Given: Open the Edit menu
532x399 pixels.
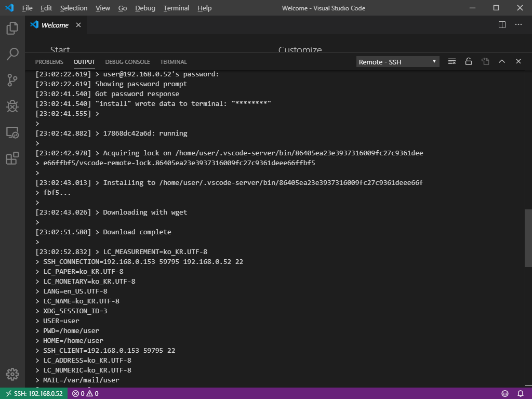Looking at the screenshot, I should (46, 8).
